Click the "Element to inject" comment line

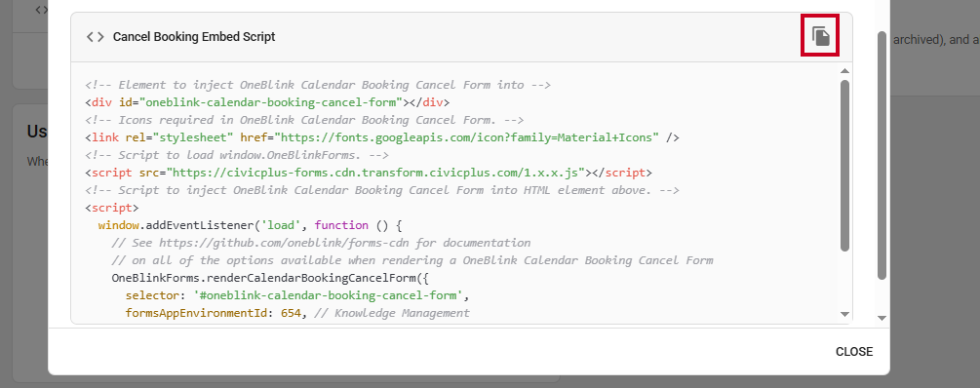pyautogui.click(x=318, y=85)
